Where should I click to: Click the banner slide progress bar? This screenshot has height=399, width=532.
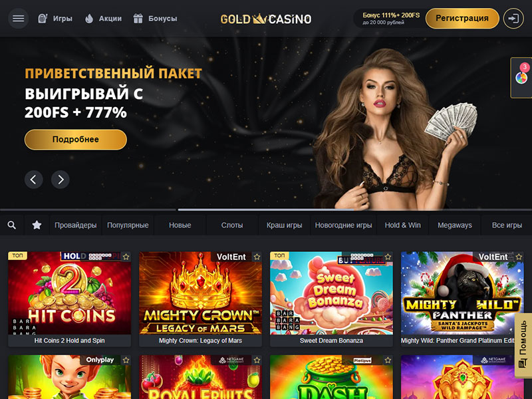click(266, 209)
